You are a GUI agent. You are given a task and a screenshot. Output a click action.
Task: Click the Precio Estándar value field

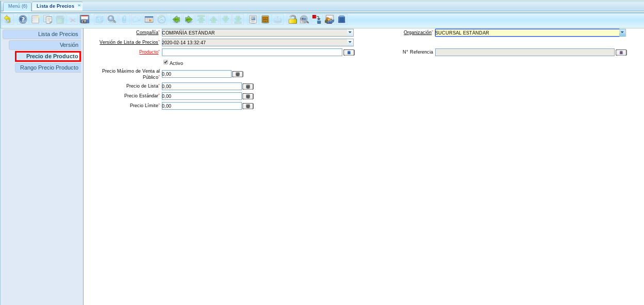pyautogui.click(x=202, y=96)
